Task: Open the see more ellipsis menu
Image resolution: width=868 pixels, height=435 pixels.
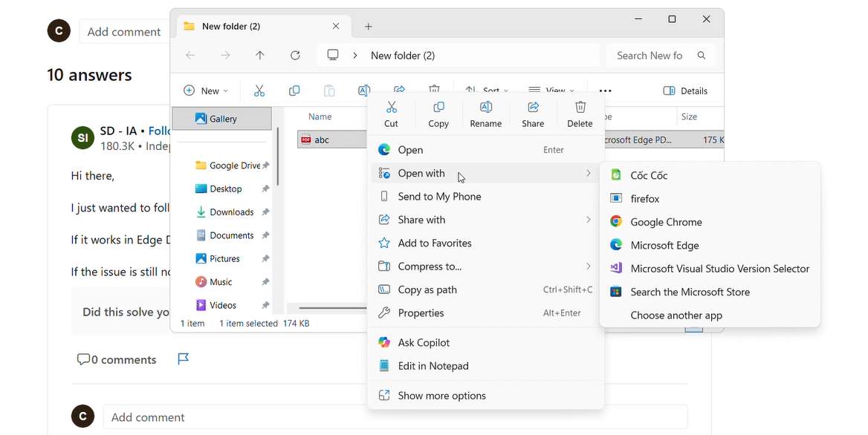Action: click(605, 91)
